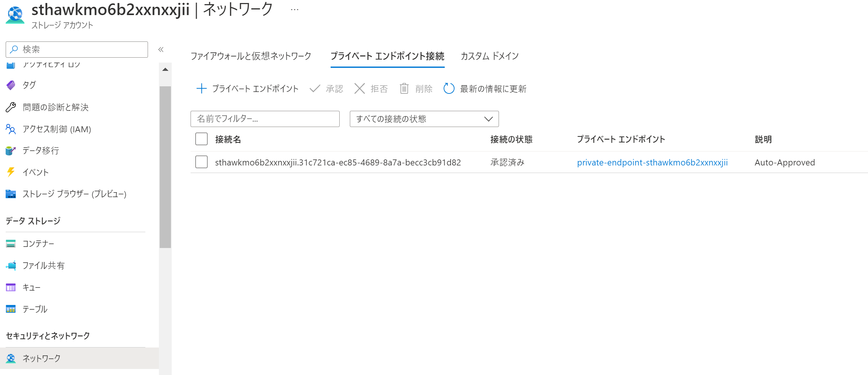The height and width of the screenshot is (375, 868).
Task: Click the 承認 checkmark icon
Action: pyautogui.click(x=315, y=89)
